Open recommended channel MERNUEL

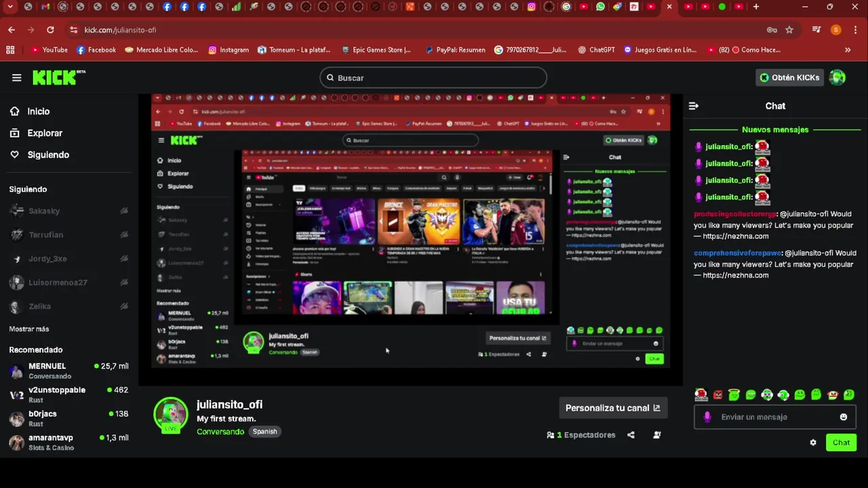coord(69,371)
